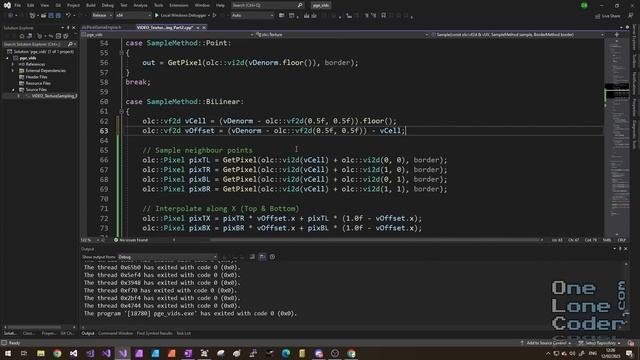Click the clock icon in Output toolbar
The height and width of the screenshot is (360, 640).
[272, 257]
